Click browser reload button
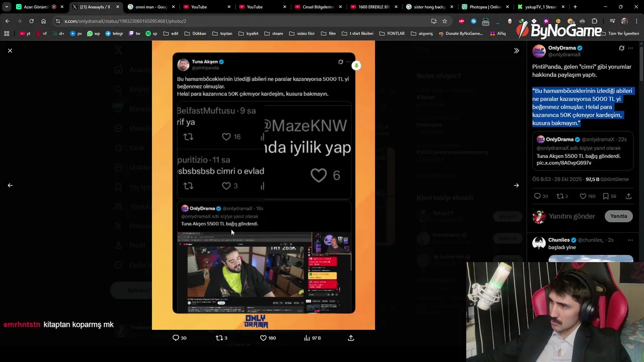 [x=31, y=21]
